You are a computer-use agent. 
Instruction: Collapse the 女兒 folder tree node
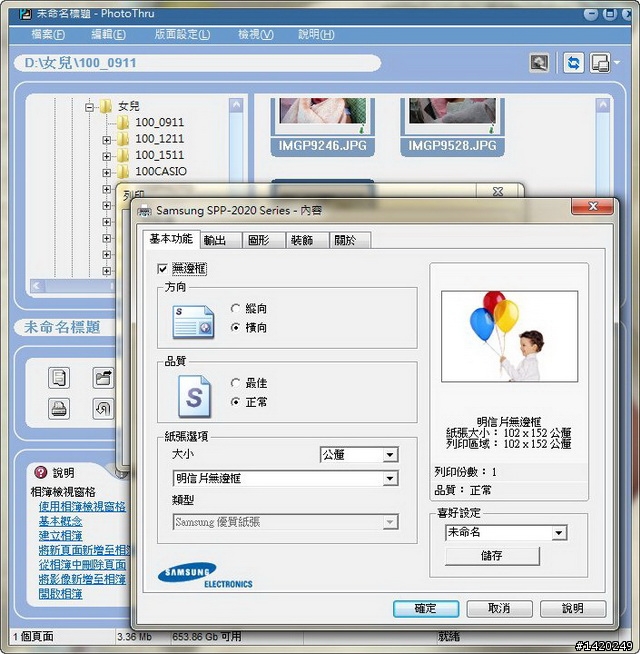tap(89, 107)
